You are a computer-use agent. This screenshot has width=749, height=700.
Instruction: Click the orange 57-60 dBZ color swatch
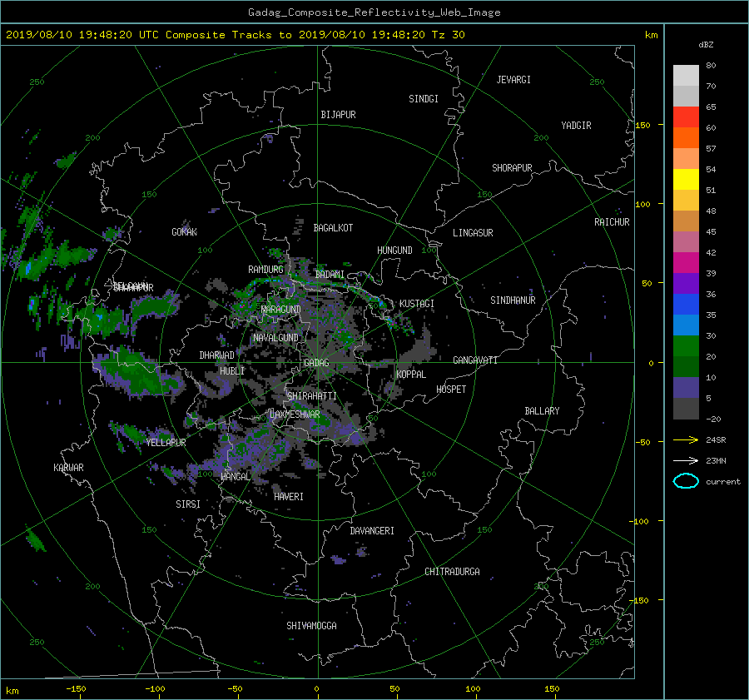686,137
